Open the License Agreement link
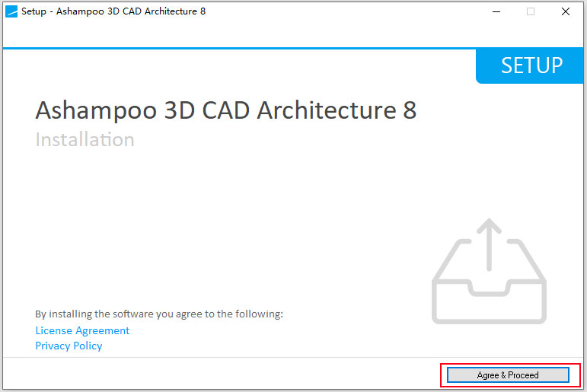The width and height of the screenshot is (587, 392). pos(82,330)
